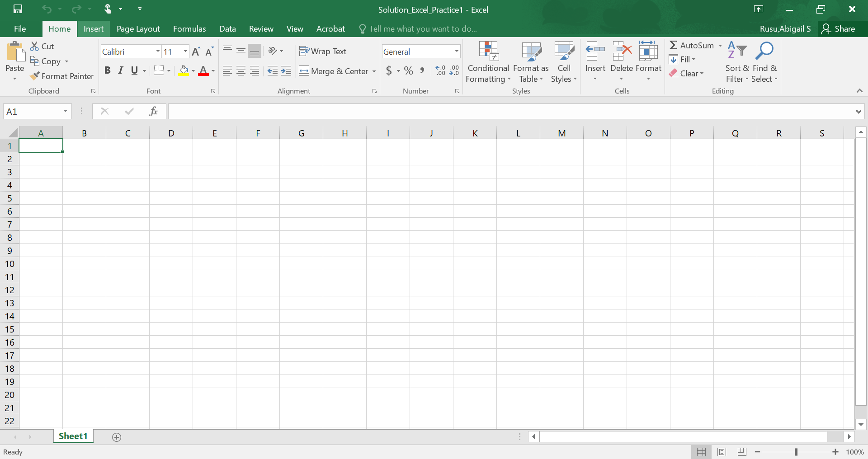This screenshot has width=868, height=459.
Task: Activate the Format Painter
Action: pos(62,76)
